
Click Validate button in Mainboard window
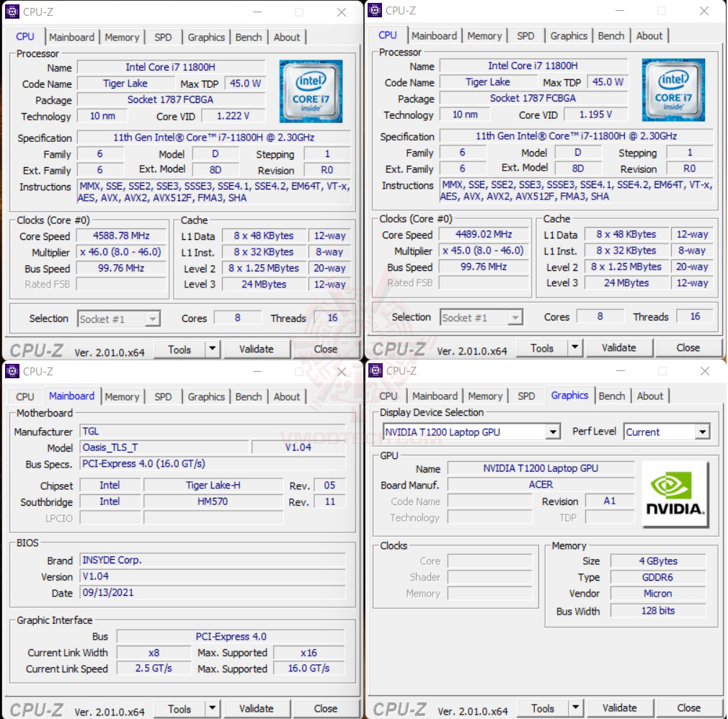pyautogui.click(x=257, y=709)
